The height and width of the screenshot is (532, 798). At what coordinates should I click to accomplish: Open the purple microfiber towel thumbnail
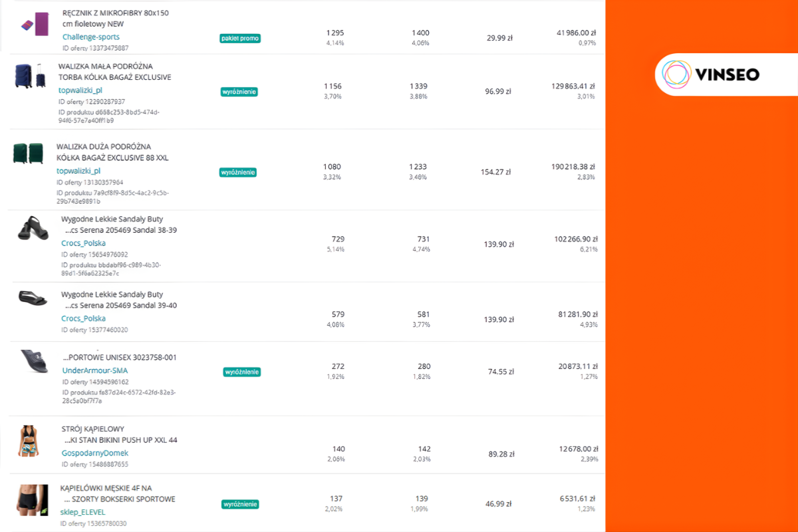click(x=35, y=25)
